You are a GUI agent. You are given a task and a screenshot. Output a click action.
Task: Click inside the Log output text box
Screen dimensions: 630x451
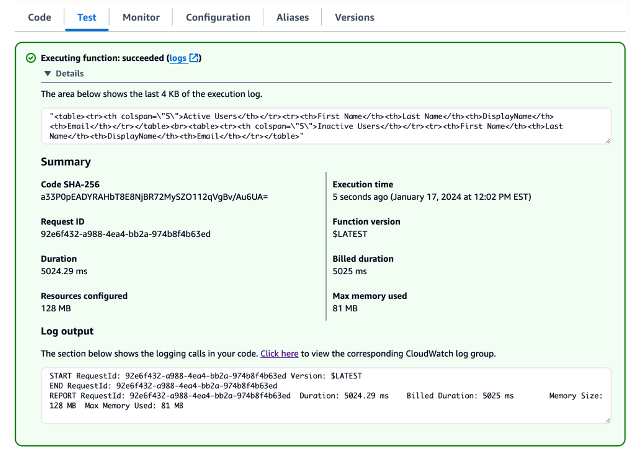click(326, 395)
